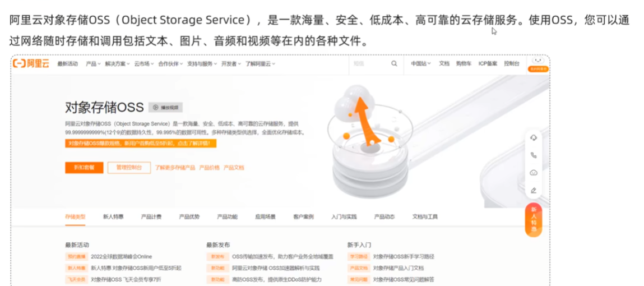The image size is (644, 286).
Task: Expand the 支持与服务 dropdown
Action: (202, 64)
